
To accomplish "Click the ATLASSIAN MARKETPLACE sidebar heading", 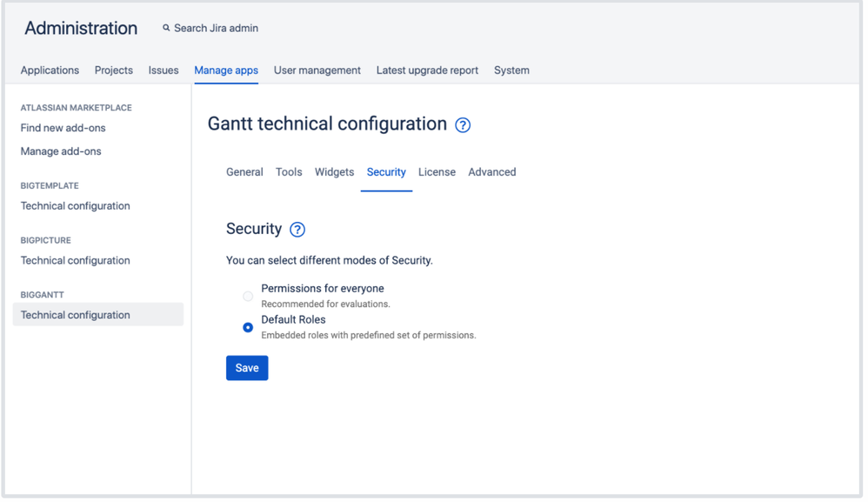I will point(77,108).
